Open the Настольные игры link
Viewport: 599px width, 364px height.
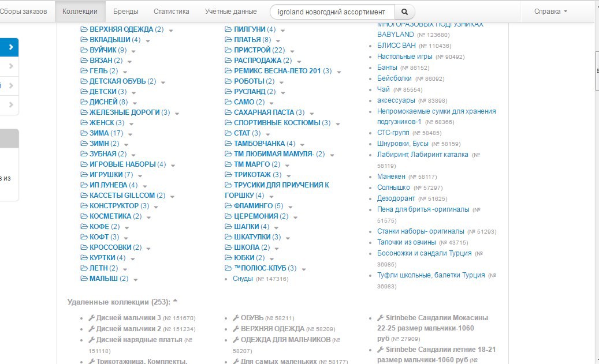(x=404, y=57)
